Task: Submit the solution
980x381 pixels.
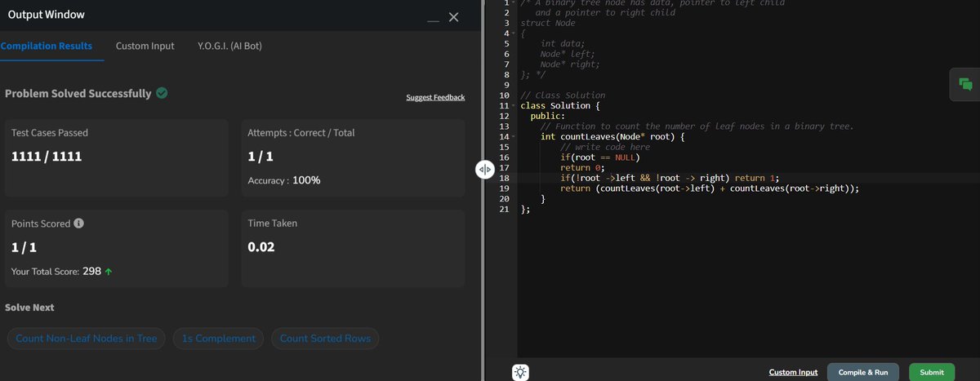Action: click(932, 372)
